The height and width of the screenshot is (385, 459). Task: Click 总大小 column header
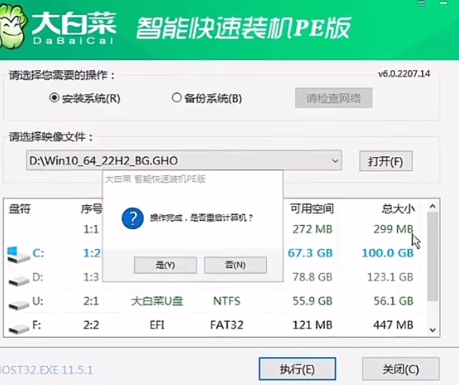point(398,209)
